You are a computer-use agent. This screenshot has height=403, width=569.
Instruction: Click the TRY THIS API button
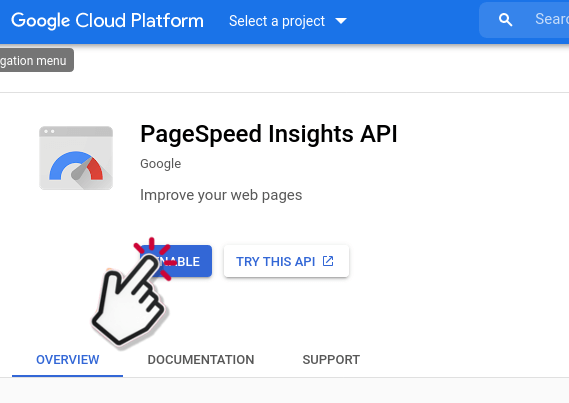pos(286,261)
